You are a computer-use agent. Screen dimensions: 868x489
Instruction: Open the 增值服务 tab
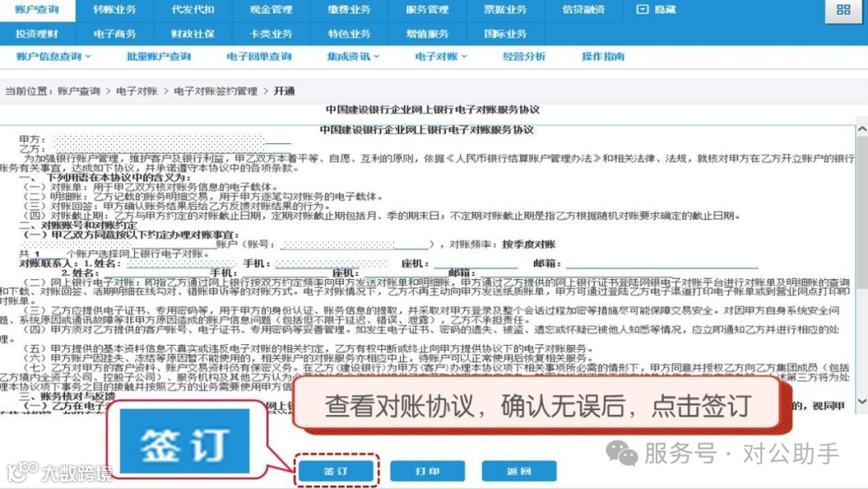427,34
